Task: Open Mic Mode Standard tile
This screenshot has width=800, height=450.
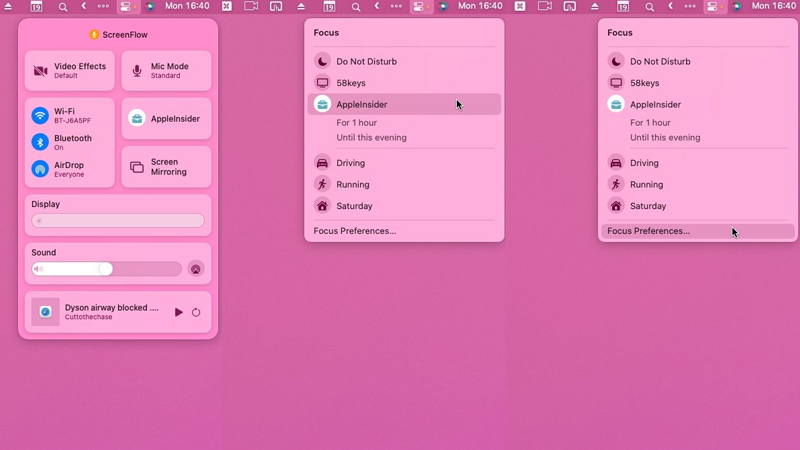Action: point(166,70)
